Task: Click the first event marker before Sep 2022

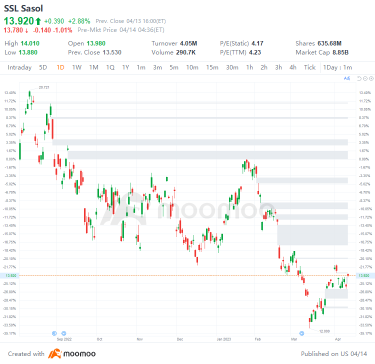Action: 55,333
